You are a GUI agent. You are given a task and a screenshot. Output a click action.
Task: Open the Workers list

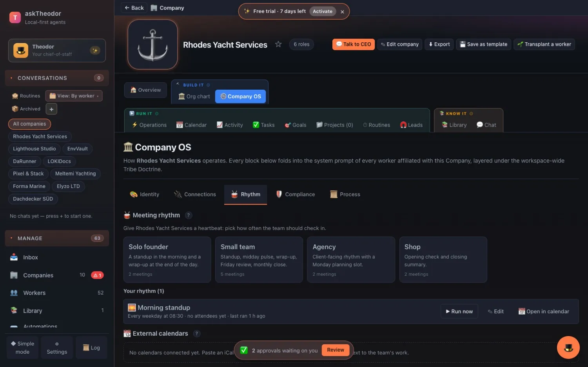(57, 293)
